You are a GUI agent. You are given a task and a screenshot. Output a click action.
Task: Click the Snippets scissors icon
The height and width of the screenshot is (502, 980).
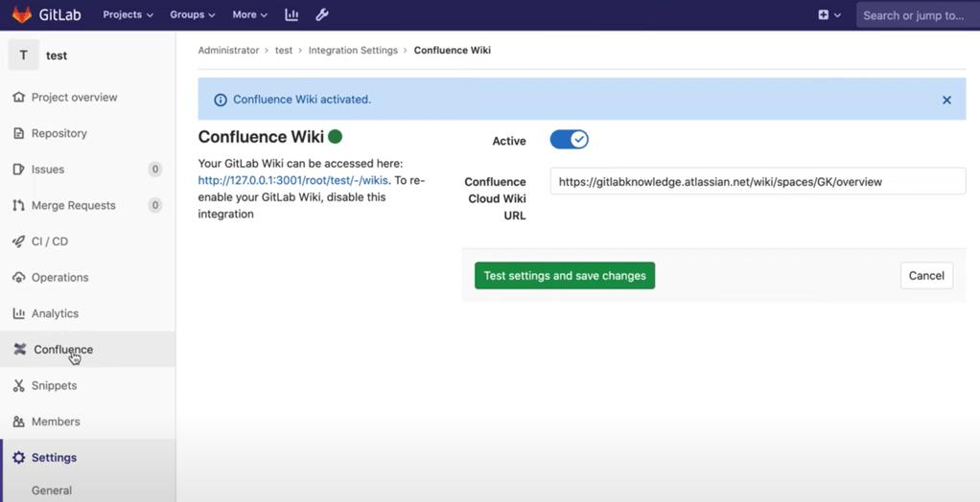19,385
